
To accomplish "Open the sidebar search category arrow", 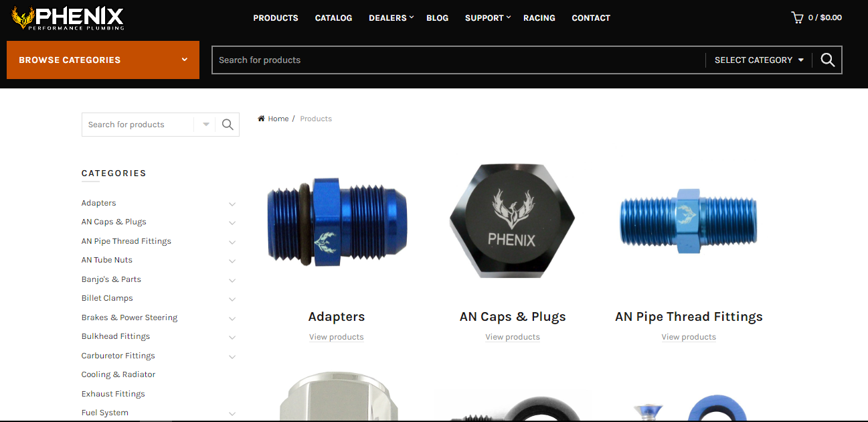I will click(205, 125).
